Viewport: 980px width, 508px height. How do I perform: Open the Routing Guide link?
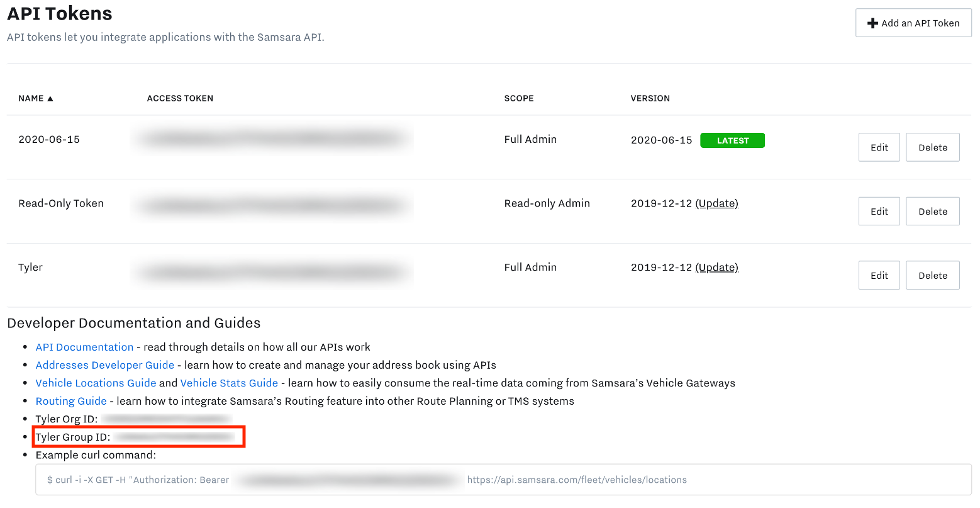pyautogui.click(x=71, y=401)
